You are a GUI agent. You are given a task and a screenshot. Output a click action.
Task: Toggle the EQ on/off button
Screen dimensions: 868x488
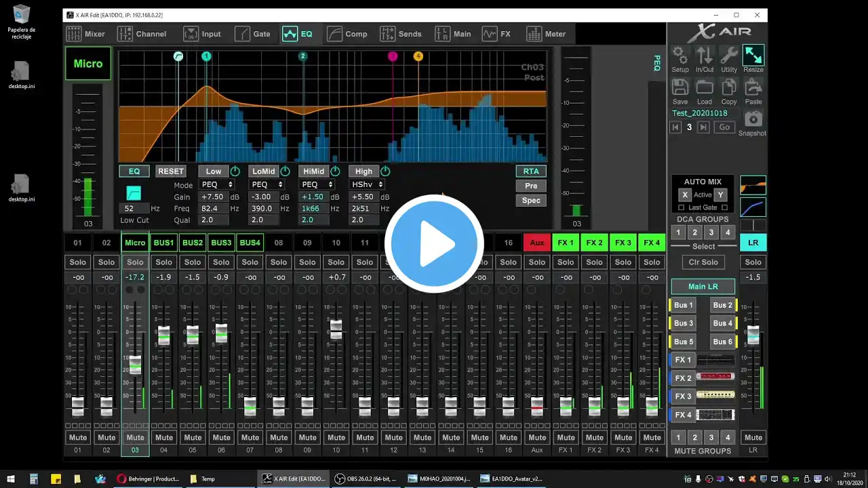click(x=134, y=171)
